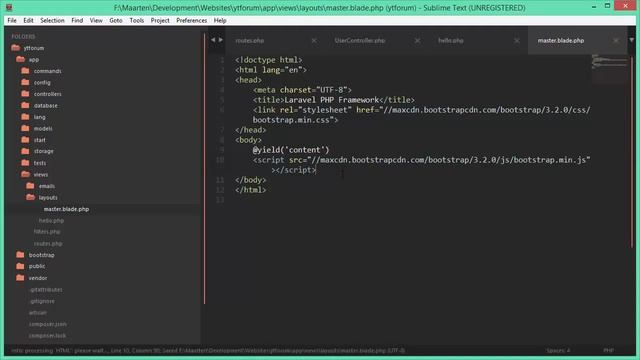Close the master.blade.php tab

(x=616, y=40)
